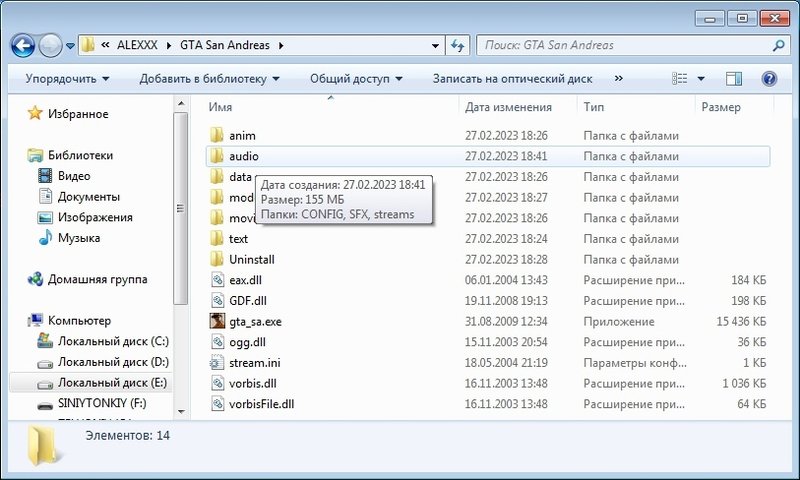Select the anim folder icon

click(x=217, y=135)
